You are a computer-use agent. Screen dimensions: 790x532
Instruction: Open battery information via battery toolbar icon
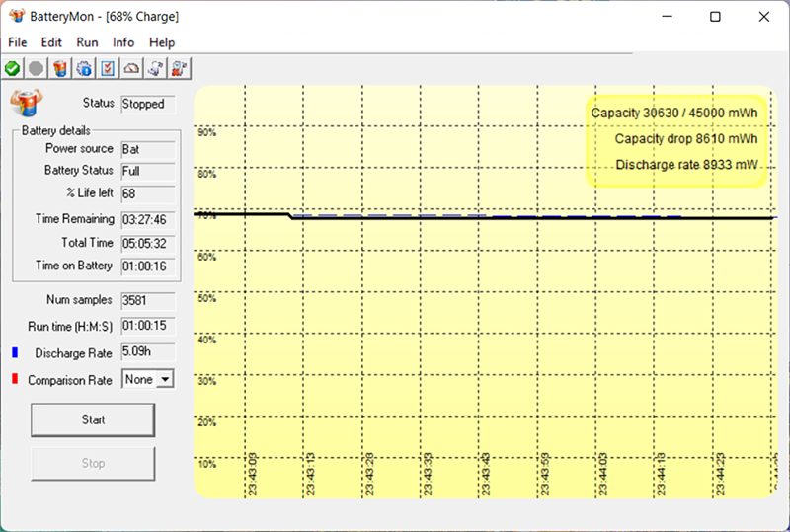click(x=60, y=68)
